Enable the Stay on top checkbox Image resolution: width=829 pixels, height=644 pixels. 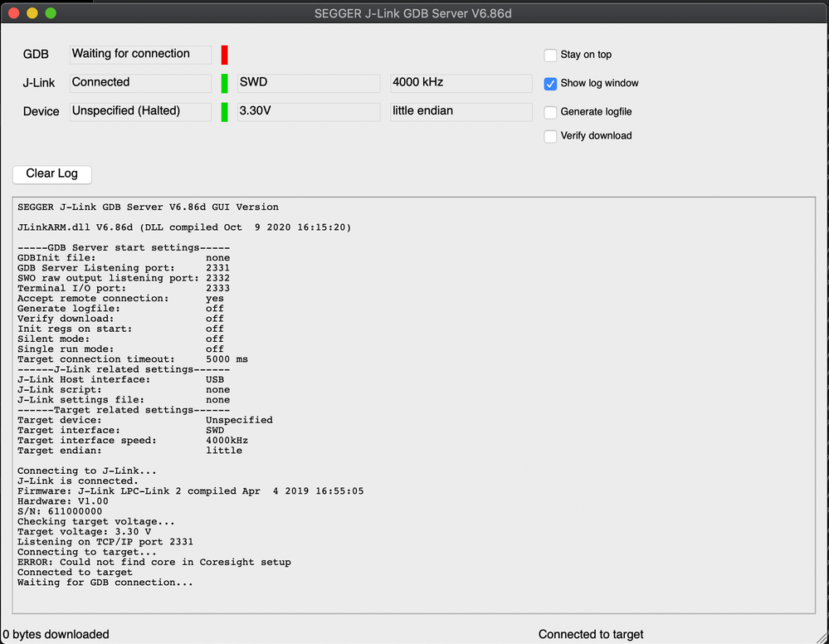coord(550,55)
